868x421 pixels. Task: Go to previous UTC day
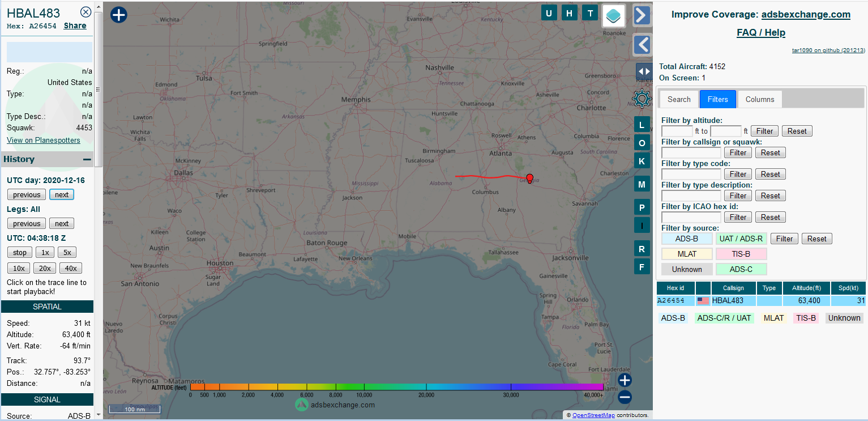pyautogui.click(x=27, y=194)
